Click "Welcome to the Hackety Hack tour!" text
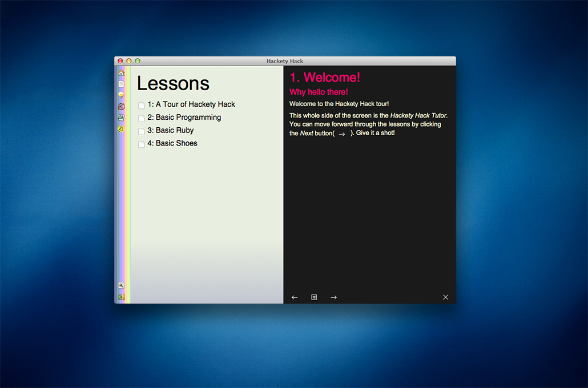This screenshot has height=388, width=588. pyautogui.click(x=339, y=104)
